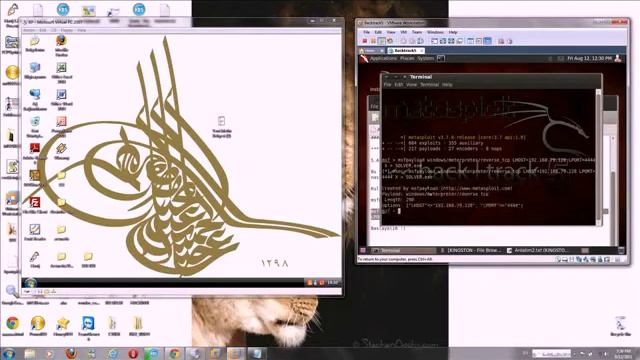Open File menu in Terminal window
Viewport: 640px width, 360px height.
tap(387, 84)
